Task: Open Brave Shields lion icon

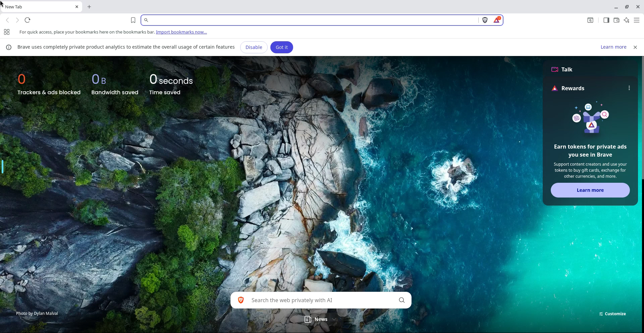Action: click(x=485, y=20)
